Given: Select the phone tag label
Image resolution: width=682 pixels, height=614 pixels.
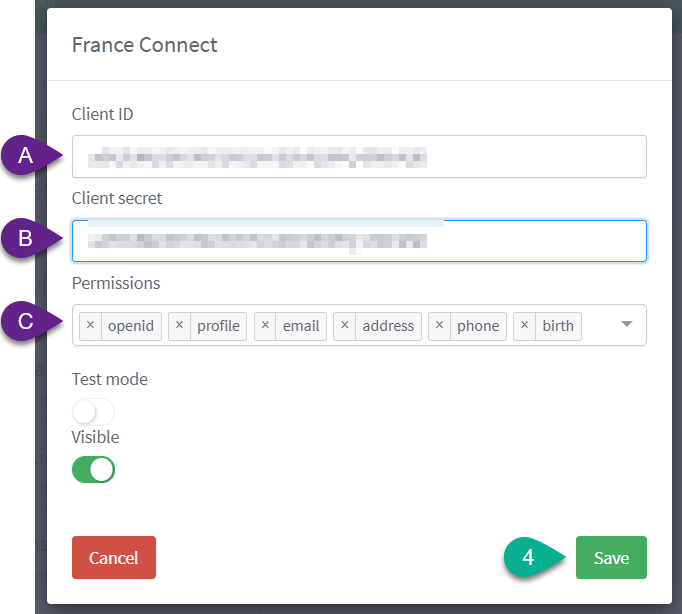Looking at the screenshot, I should coord(478,326).
